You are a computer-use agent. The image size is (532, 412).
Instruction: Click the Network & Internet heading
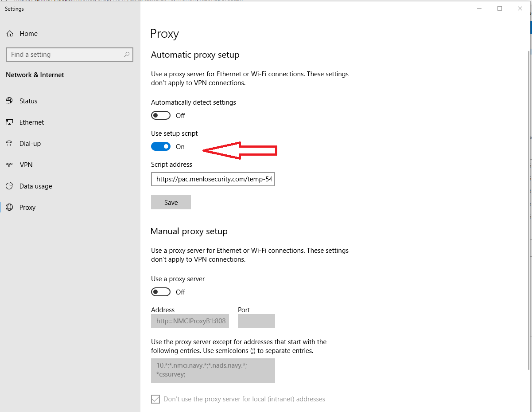35,75
